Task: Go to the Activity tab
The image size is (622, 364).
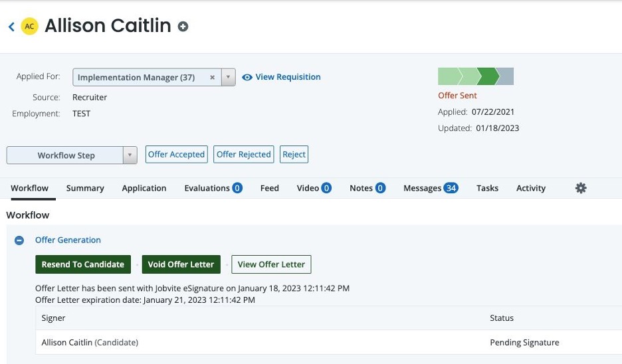Action: tap(530, 188)
